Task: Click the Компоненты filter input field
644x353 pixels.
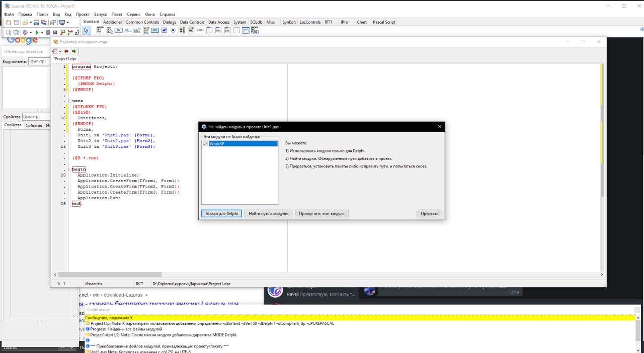Action: click(39, 61)
